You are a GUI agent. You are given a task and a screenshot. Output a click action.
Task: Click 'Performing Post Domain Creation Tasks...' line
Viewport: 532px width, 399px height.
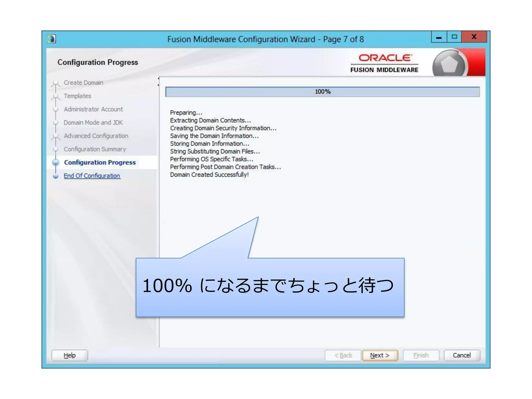[225, 167]
